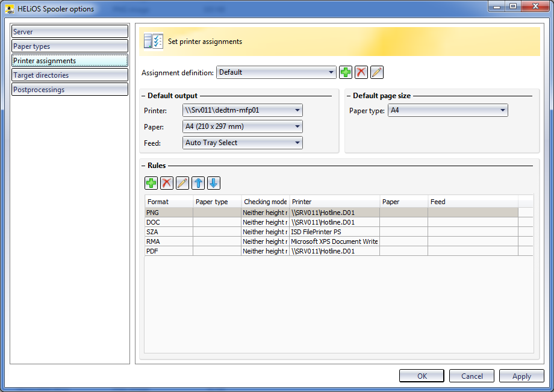
Task: Expand the Feed tray dropdown
Action: 242,143
